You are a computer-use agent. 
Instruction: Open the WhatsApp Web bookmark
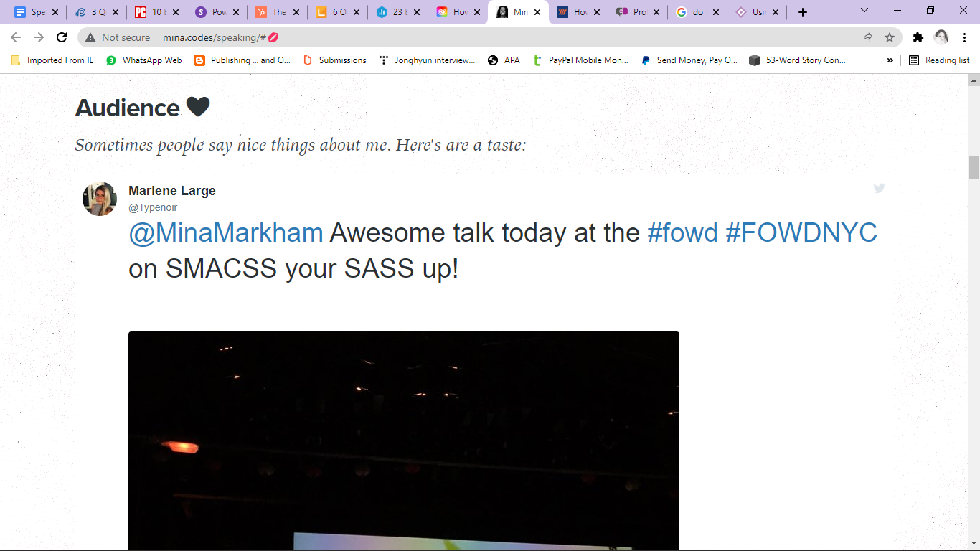tap(144, 60)
